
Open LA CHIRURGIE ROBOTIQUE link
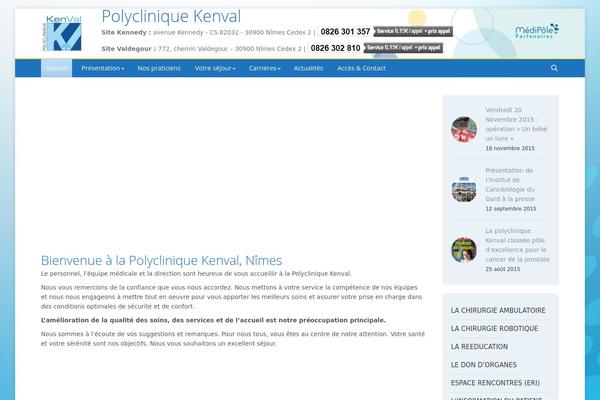(x=494, y=328)
